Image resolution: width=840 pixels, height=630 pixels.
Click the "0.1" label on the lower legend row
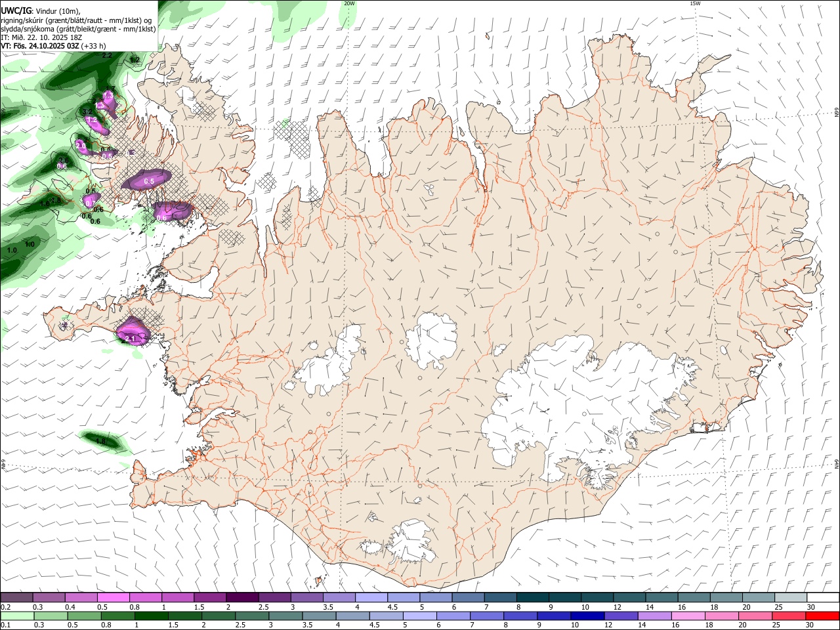pos(5,625)
